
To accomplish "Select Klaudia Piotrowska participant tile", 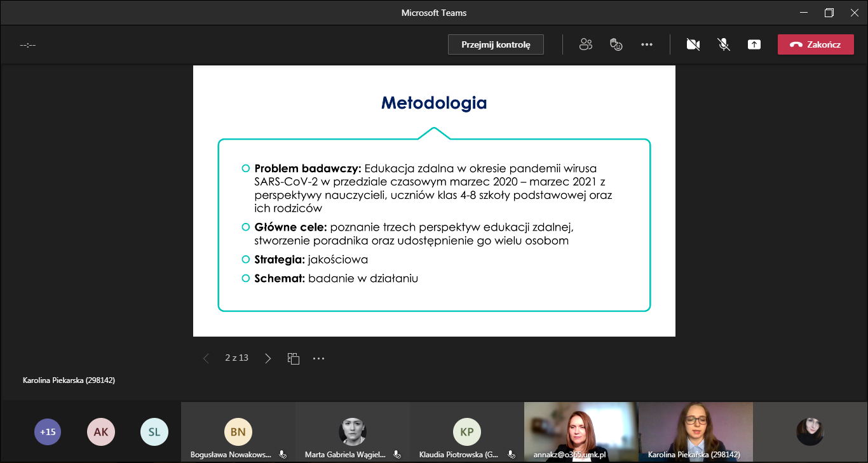I will [x=467, y=432].
